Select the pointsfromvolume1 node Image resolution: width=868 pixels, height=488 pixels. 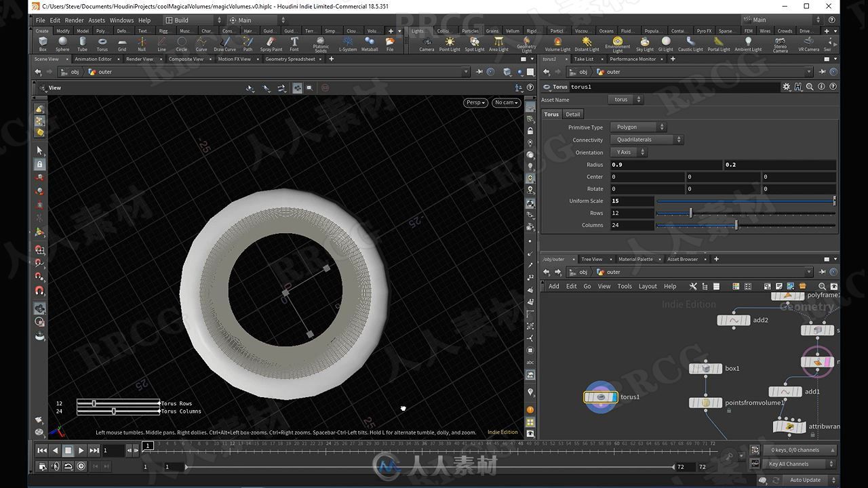coord(705,403)
